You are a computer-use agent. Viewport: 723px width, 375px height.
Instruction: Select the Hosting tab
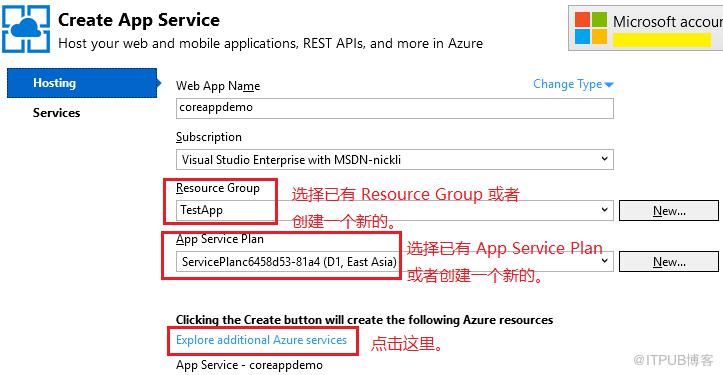(x=83, y=83)
